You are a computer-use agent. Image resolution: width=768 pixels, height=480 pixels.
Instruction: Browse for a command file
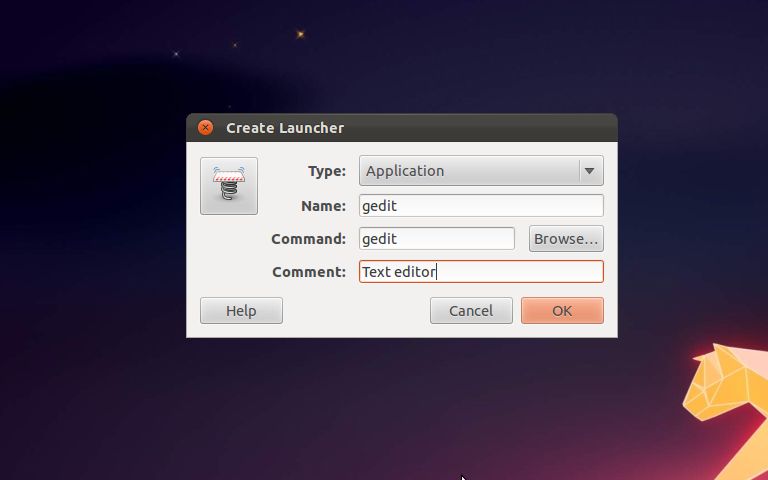566,239
